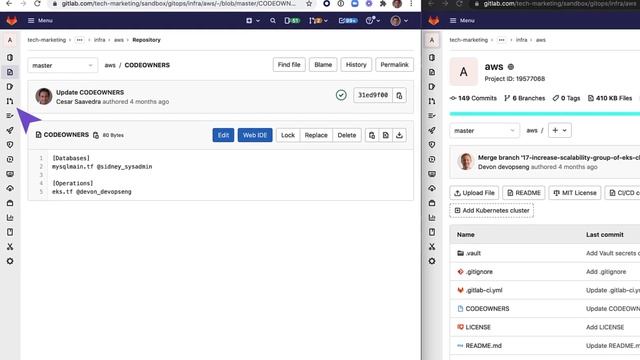
Task: Open Requirements in left window sidebar
Action: [x=10, y=116]
